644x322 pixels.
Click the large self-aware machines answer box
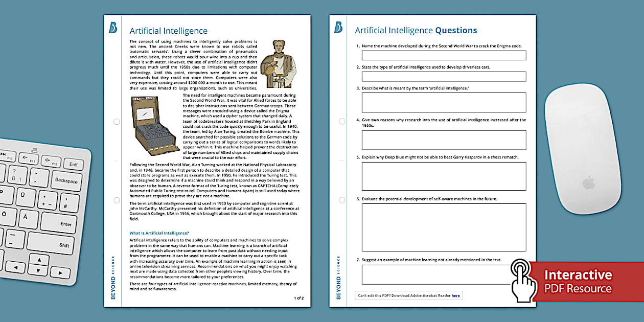tap(444, 226)
